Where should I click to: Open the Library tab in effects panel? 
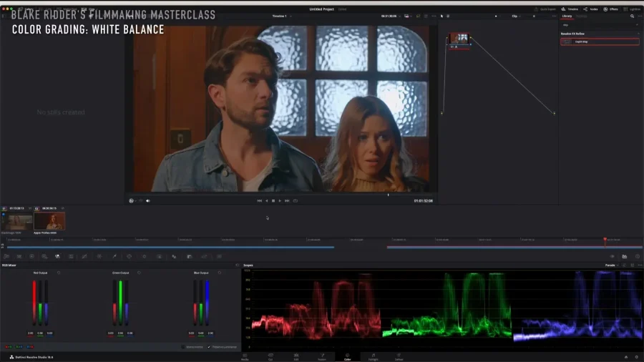pos(567,16)
